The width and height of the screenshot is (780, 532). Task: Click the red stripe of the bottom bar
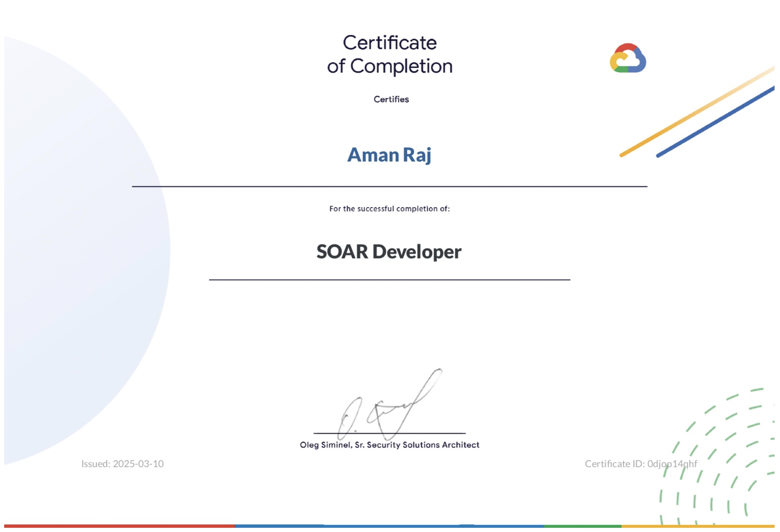point(116,526)
